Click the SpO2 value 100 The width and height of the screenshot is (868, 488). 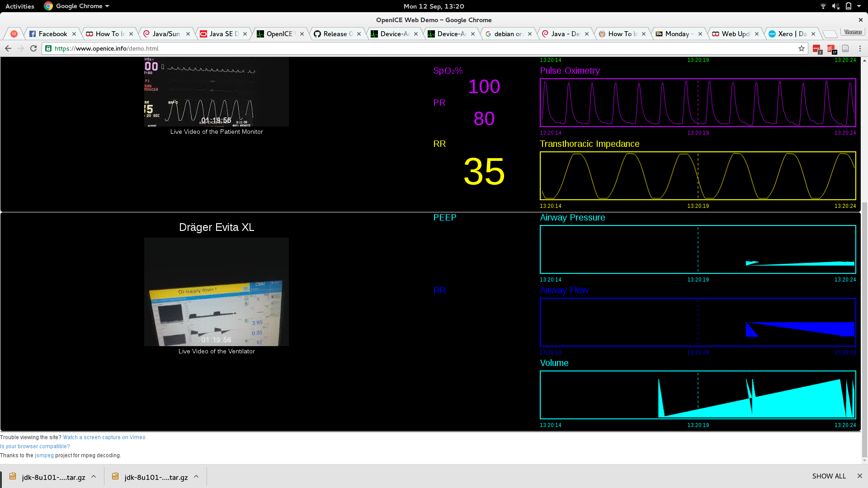(x=484, y=87)
